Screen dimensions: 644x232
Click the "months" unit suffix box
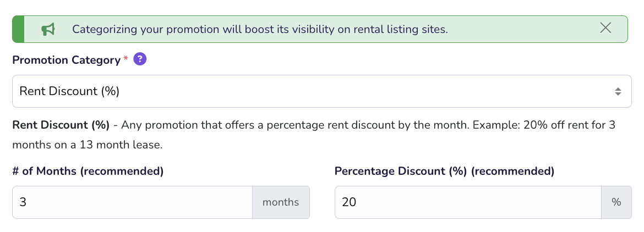[x=281, y=202]
